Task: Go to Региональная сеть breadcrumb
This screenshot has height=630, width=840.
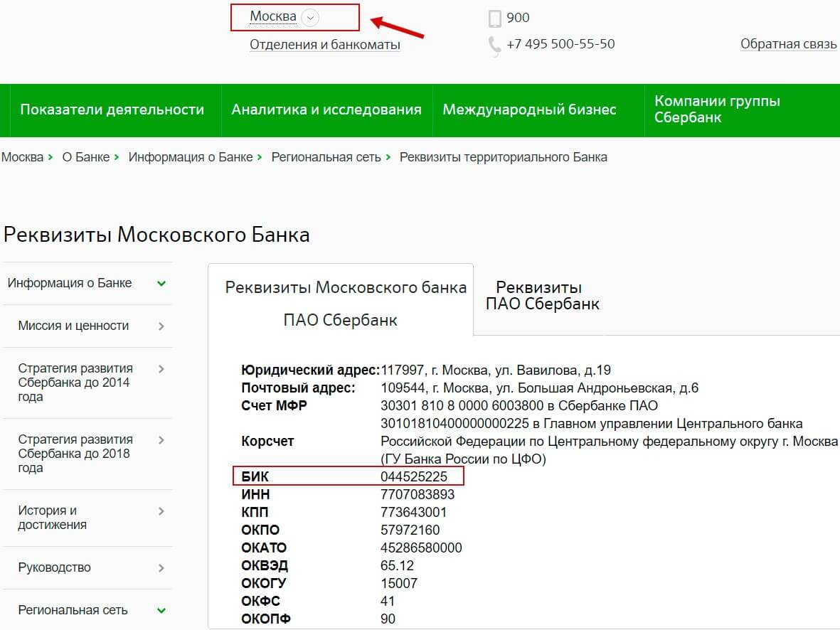Action: pos(326,158)
